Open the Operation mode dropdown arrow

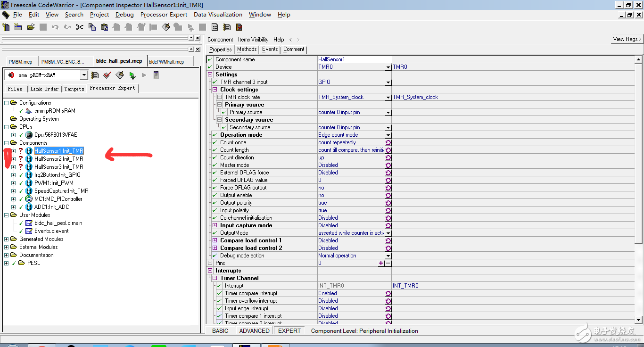[388, 135]
